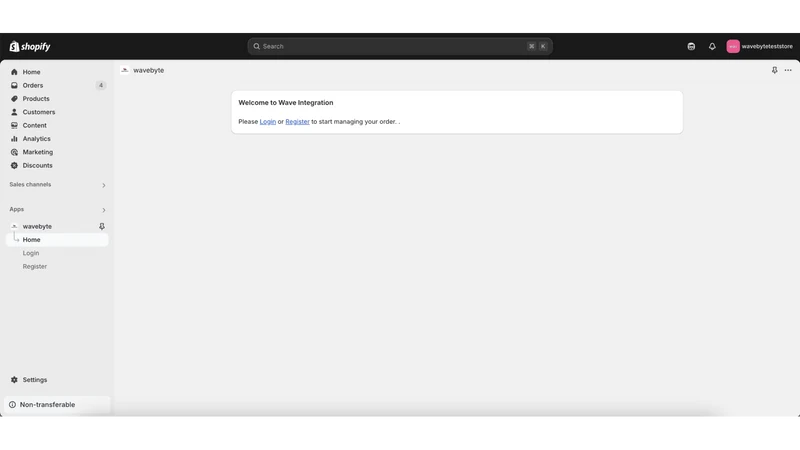Click the home icon beside sidebar Home

tap(14, 72)
